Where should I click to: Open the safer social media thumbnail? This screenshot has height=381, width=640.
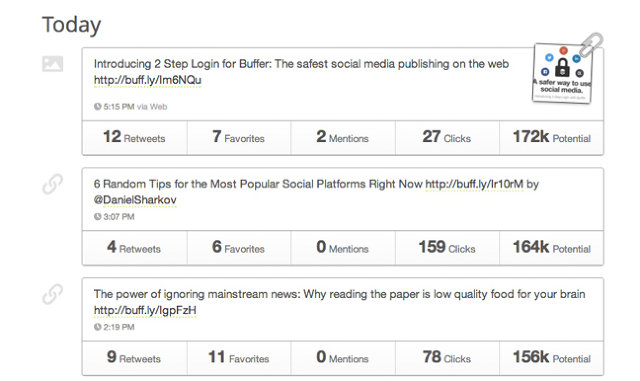coord(562,74)
